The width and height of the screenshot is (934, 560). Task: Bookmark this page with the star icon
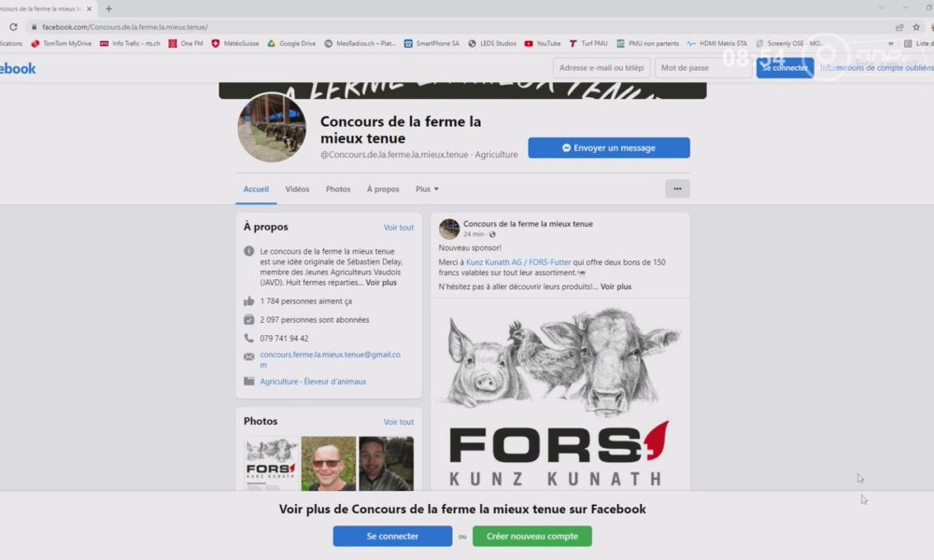916,27
